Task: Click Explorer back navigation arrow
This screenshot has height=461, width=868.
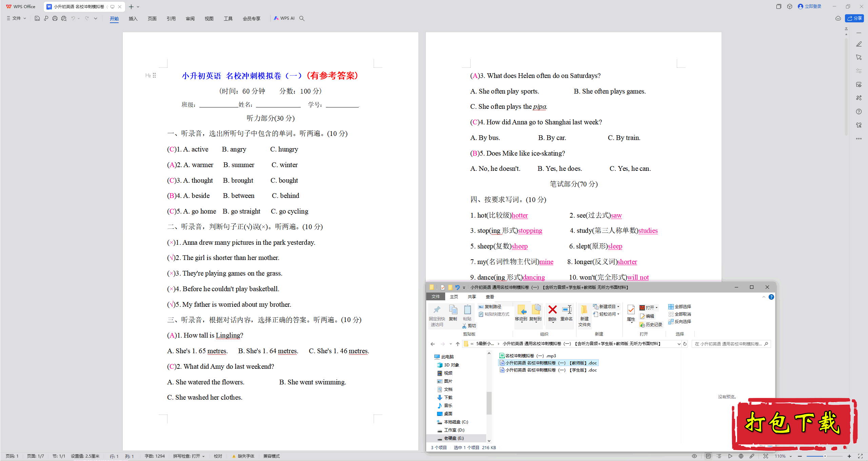Action: click(x=433, y=344)
